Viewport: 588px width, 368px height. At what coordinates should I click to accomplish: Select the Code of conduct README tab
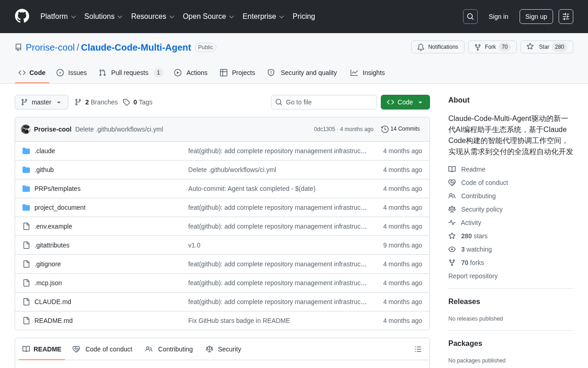point(102,349)
